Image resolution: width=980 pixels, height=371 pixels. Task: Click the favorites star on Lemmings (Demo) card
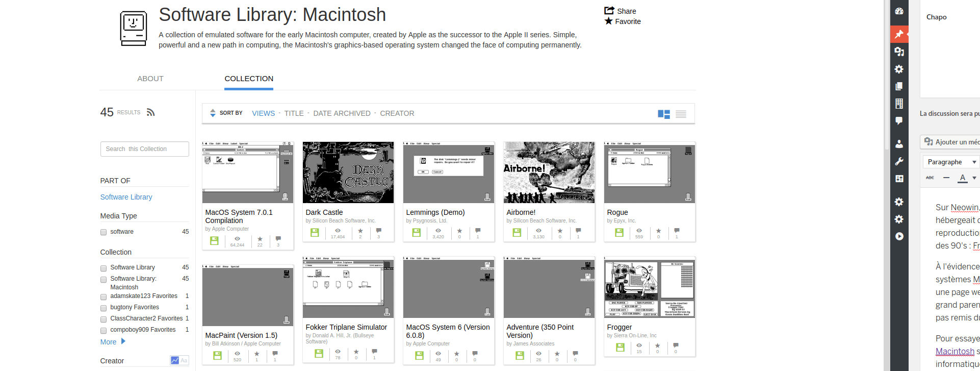(459, 231)
